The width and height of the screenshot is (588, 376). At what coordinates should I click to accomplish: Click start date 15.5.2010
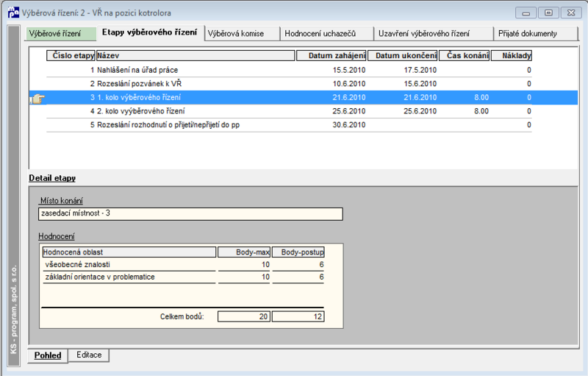[x=348, y=70]
